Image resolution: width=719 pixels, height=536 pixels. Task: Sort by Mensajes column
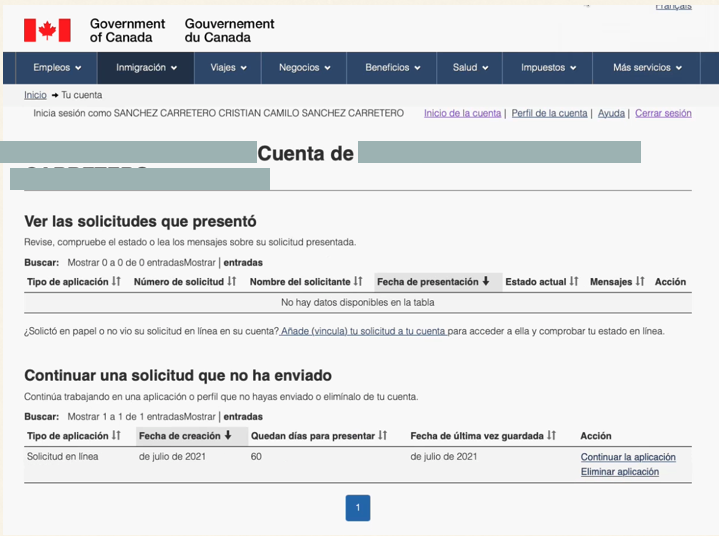[617, 282]
